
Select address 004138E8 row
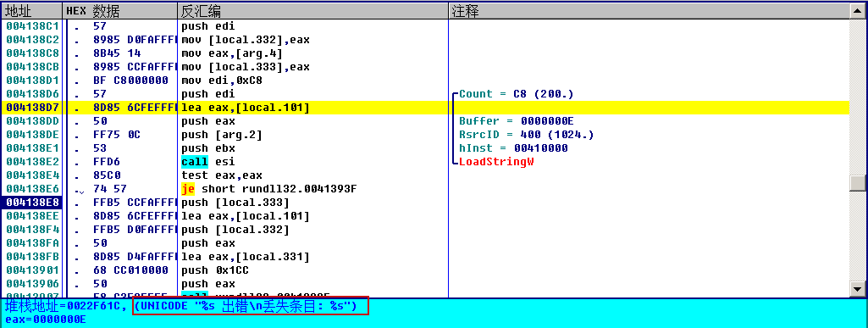tap(425, 203)
